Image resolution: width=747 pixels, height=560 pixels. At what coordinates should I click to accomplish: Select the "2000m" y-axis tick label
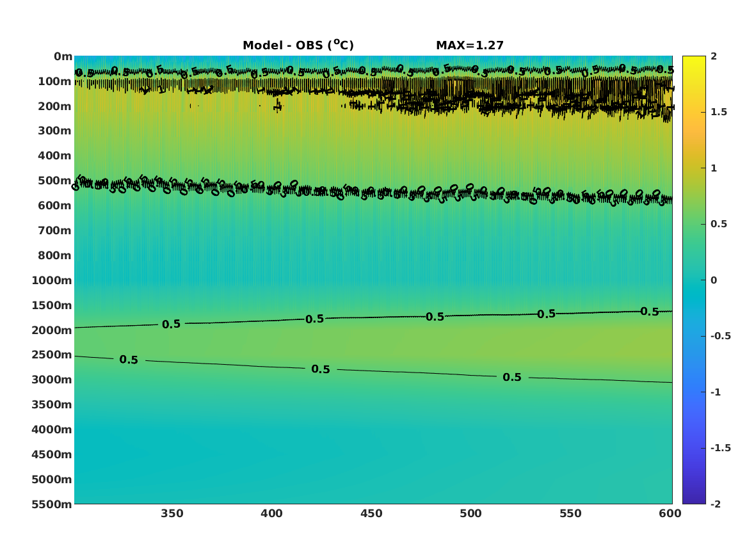(x=52, y=330)
